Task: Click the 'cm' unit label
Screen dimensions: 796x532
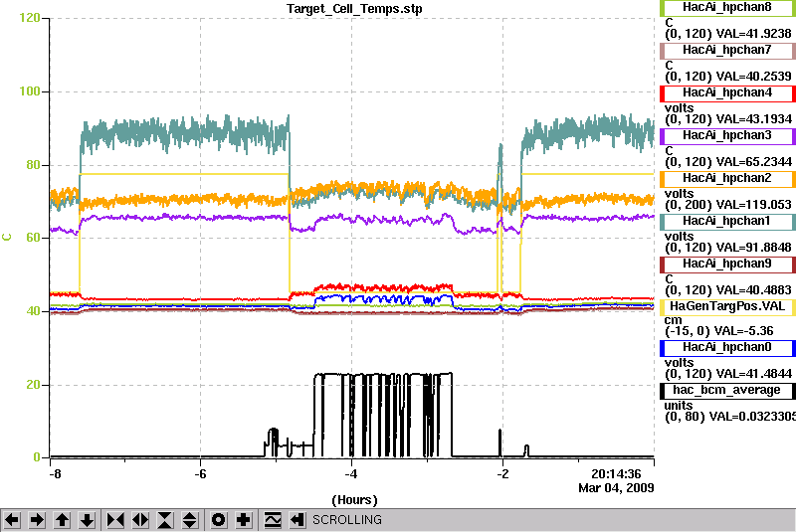Action: click(673, 320)
